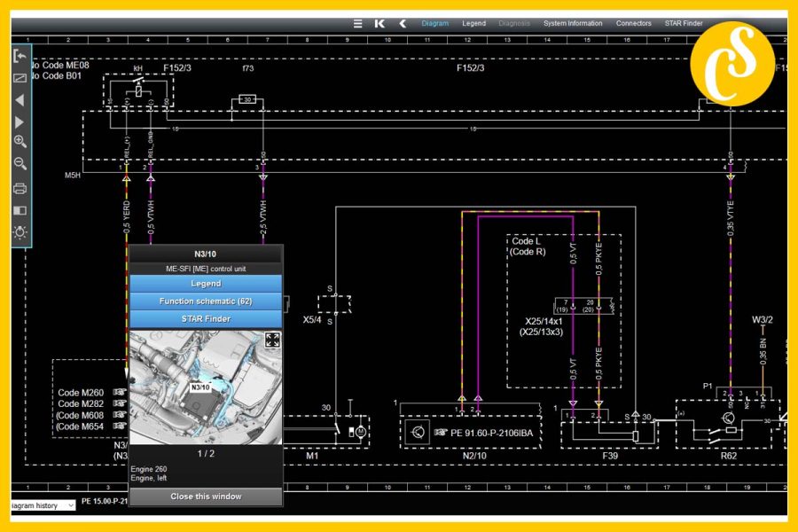Image resolution: width=798 pixels, height=532 pixels.
Task: Click the back chevron next to K icon
Action: point(401,24)
